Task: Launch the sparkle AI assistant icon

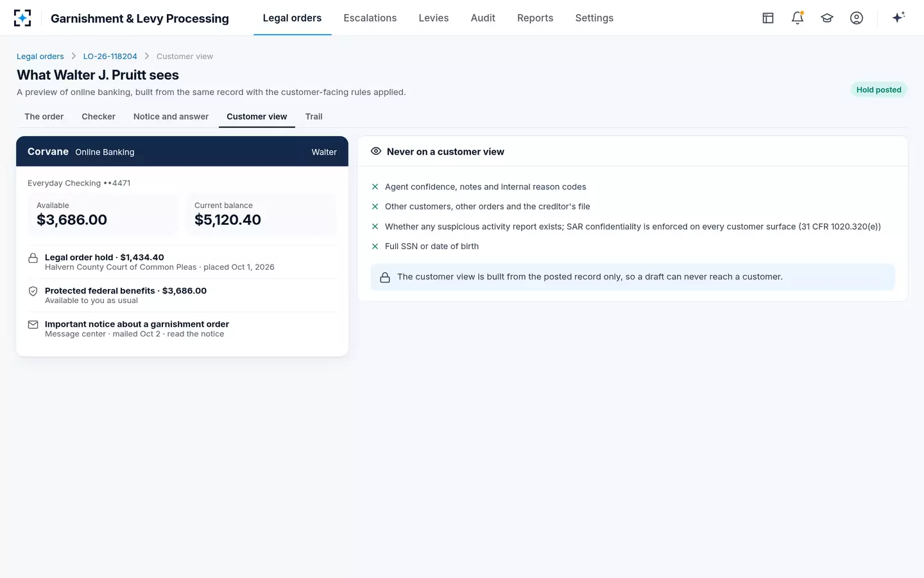Action: (898, 17)
